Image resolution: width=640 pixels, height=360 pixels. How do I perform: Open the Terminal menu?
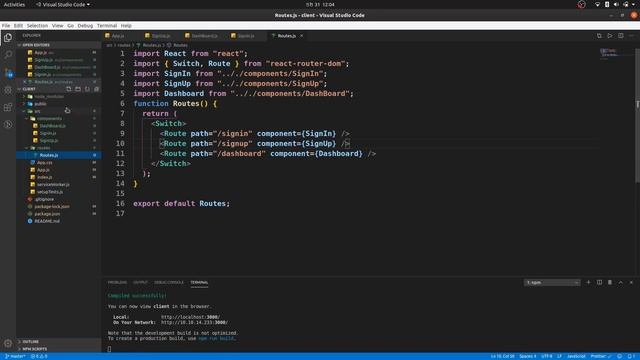pos(107,25)
